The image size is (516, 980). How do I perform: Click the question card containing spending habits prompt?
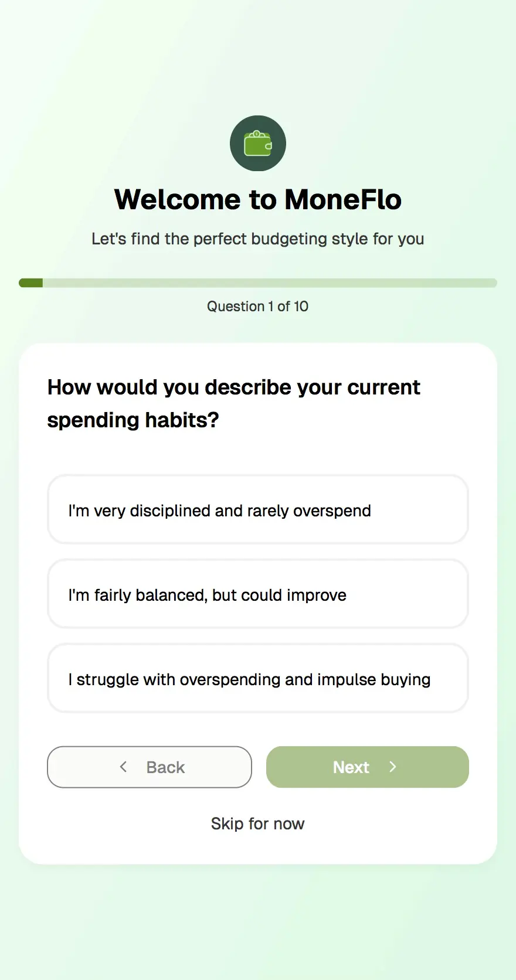tap(258, 451)
